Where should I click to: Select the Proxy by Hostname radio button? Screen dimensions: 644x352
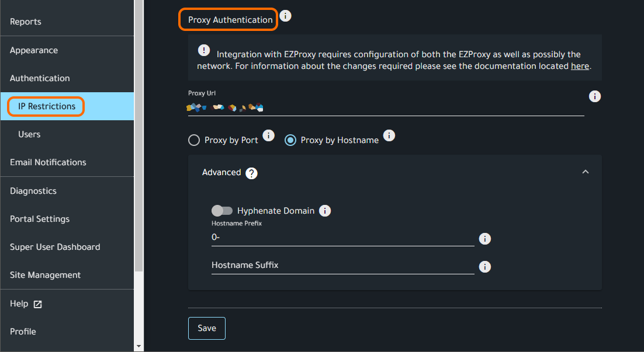[290, 140]
